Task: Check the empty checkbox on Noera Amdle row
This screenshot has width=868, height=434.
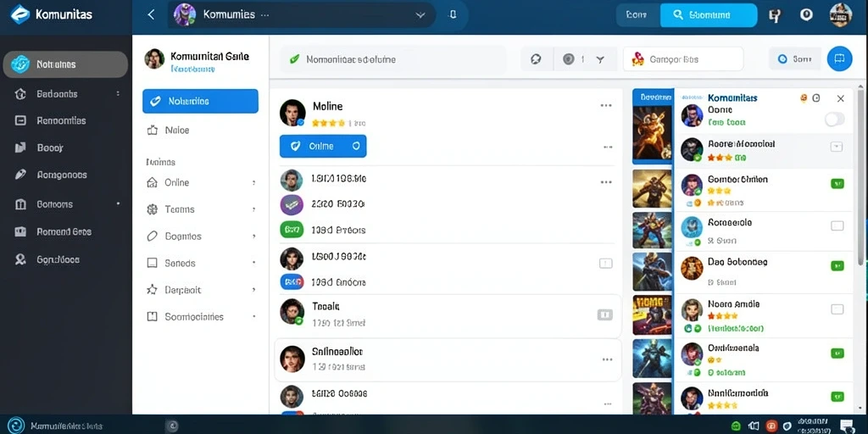Action: (x=837, y=309)
